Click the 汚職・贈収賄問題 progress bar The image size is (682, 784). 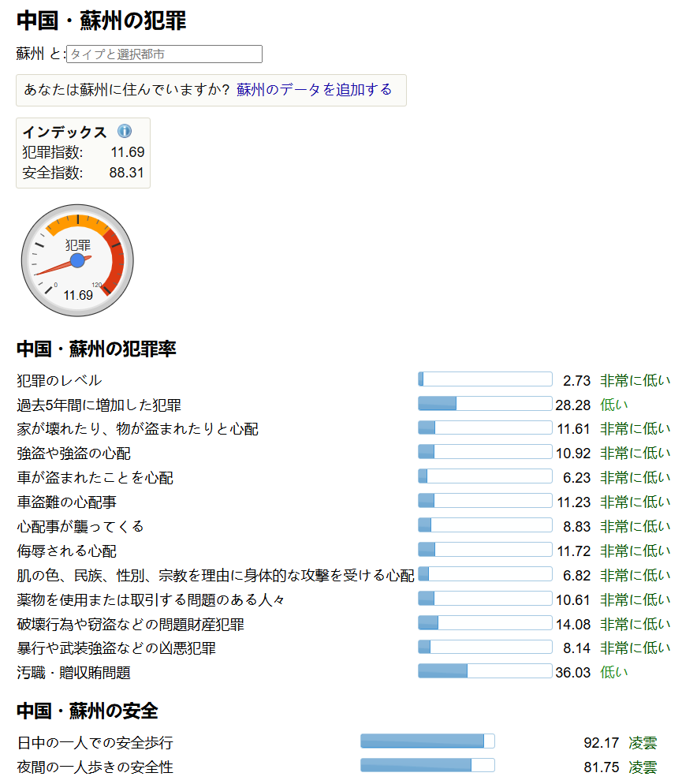coord(485,671)
